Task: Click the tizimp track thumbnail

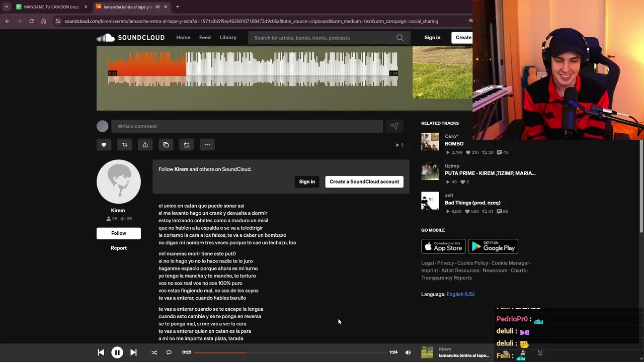Action: click(x=430, y=171)
